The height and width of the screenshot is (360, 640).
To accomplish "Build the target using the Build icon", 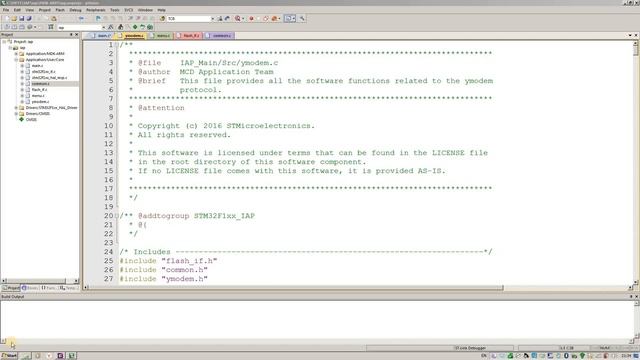I will click(x=14, y=27).
